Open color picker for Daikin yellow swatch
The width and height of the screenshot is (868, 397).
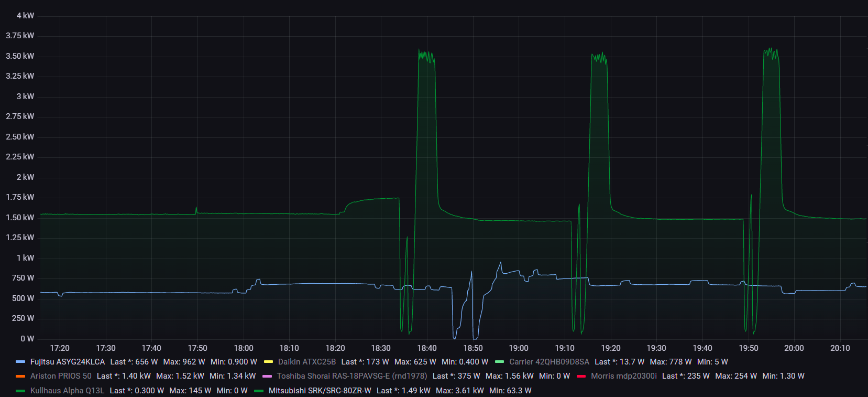coord(268,362)
